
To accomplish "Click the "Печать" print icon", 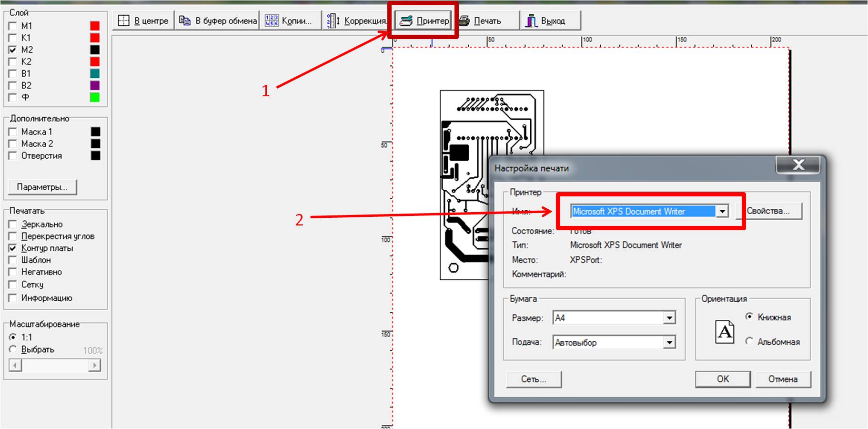I will (x=464, y=20).
